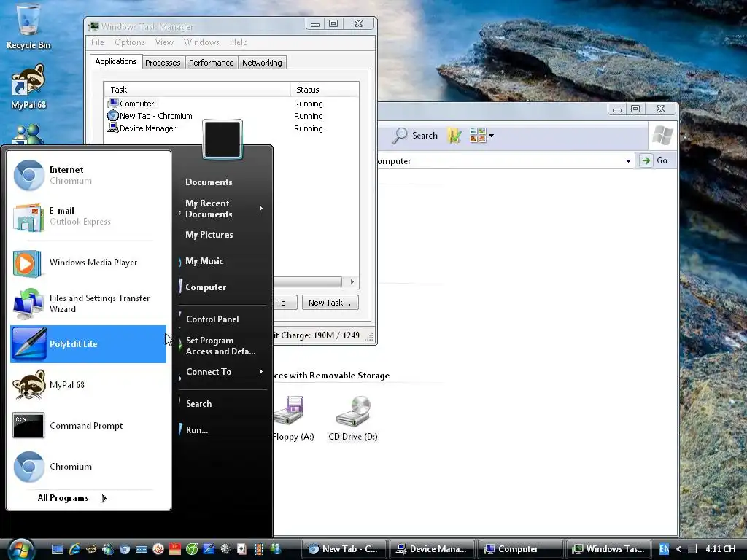Open Task Manager Options menu

pos(130,42)
